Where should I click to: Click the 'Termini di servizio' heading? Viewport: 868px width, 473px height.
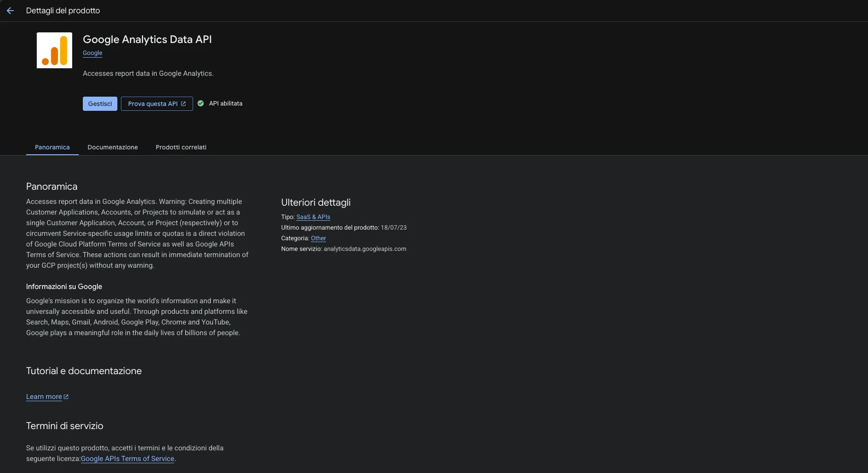pyautogui.click(x=65, y=426)
